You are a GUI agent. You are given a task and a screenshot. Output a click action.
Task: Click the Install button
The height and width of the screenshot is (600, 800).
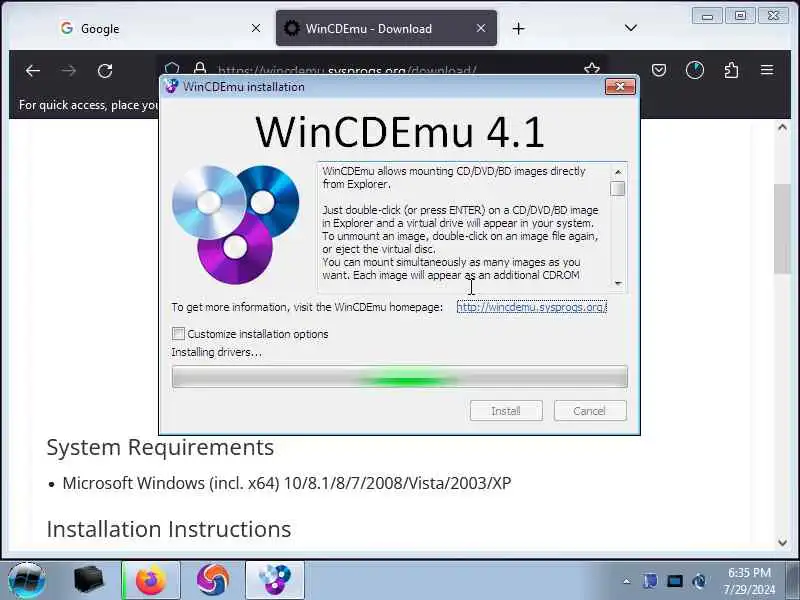[x=506, y=411]
